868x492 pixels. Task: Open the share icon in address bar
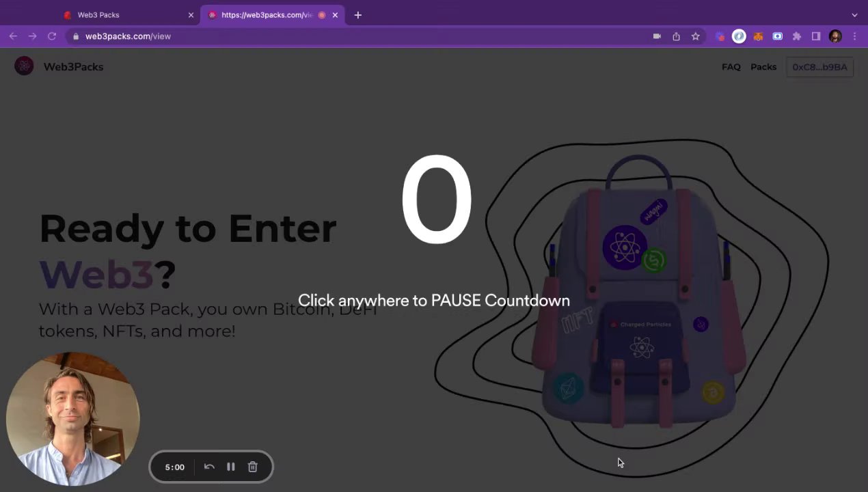pos(676,36)
